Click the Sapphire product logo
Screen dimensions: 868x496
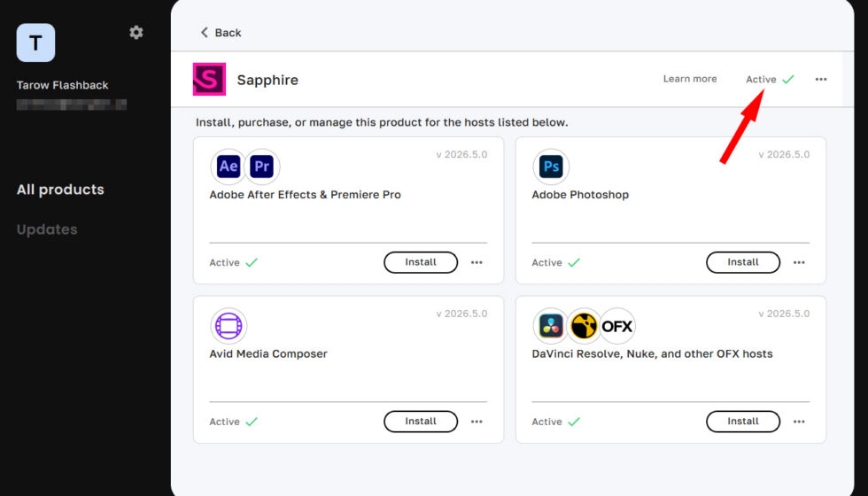click(209, 79)
